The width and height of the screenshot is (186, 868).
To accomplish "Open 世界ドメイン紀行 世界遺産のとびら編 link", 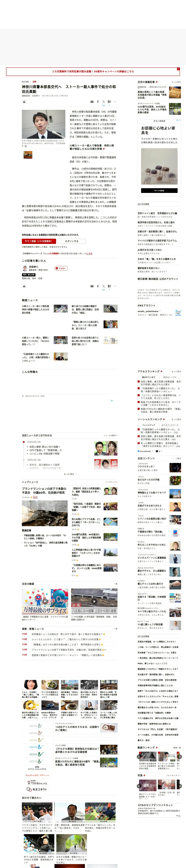I will click(x=157, y=213).
